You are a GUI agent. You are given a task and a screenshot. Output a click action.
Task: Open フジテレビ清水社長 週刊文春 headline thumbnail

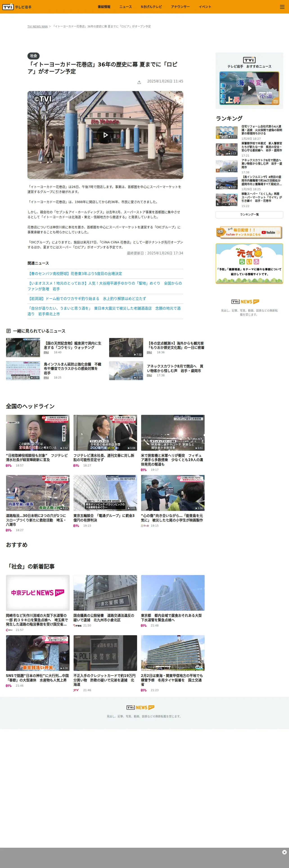105,433
